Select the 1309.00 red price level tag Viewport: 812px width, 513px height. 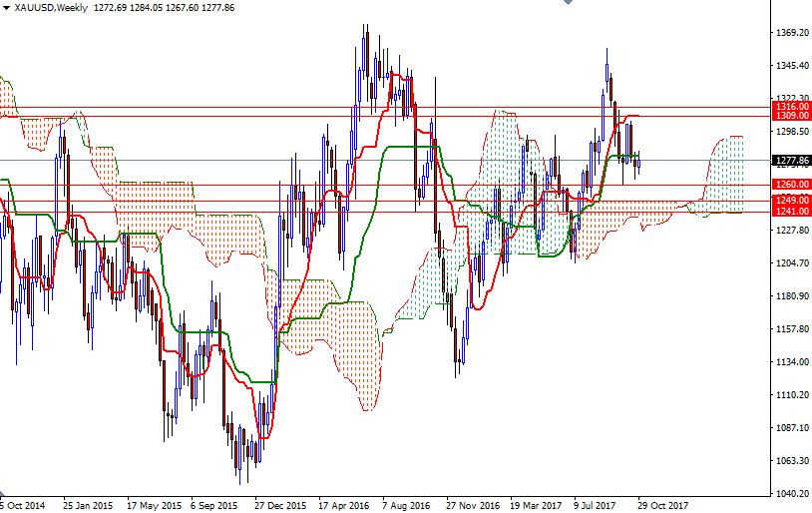pyautogui.click(x=791, y=117)
